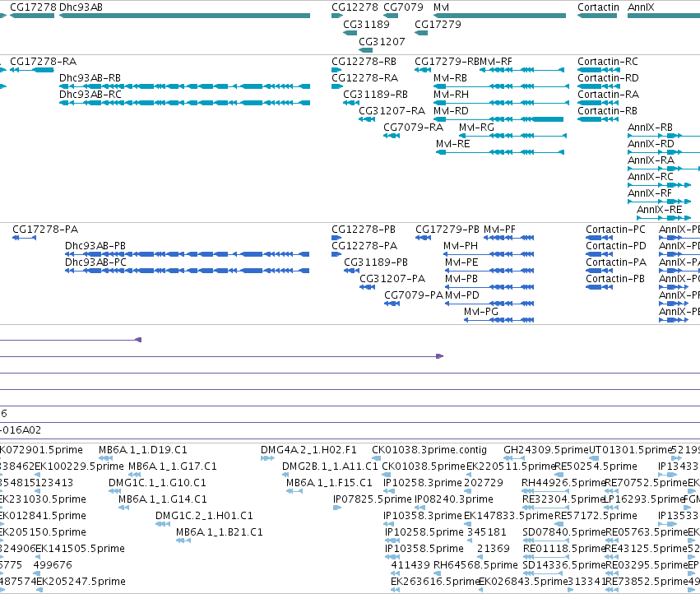
Task: Select the CG31189-PB protein label
Action: (x=376, y=262)
